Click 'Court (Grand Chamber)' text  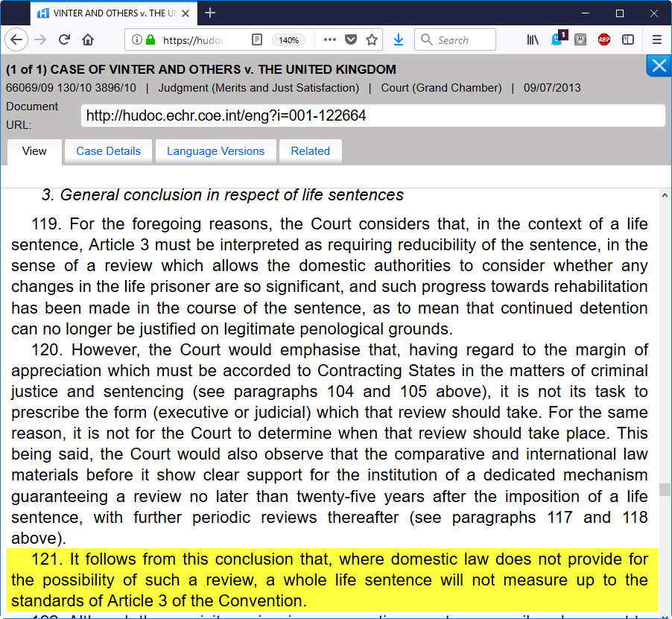441,88
